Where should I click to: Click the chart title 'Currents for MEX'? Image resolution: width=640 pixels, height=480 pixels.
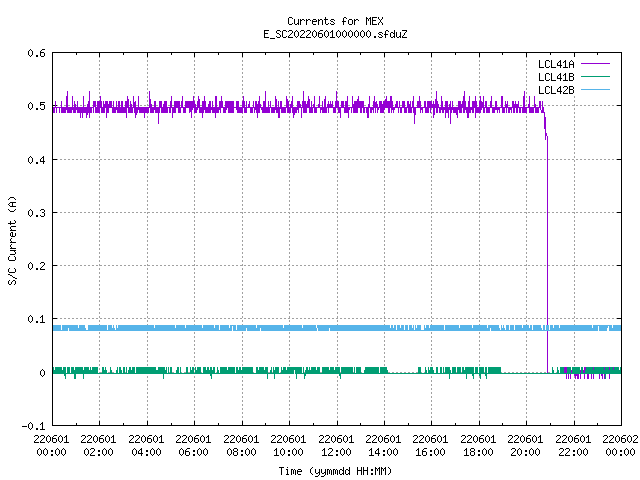click(335, 21)
